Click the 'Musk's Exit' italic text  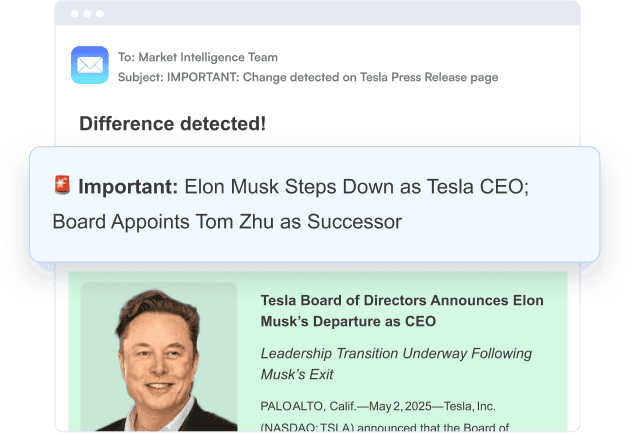297,374
